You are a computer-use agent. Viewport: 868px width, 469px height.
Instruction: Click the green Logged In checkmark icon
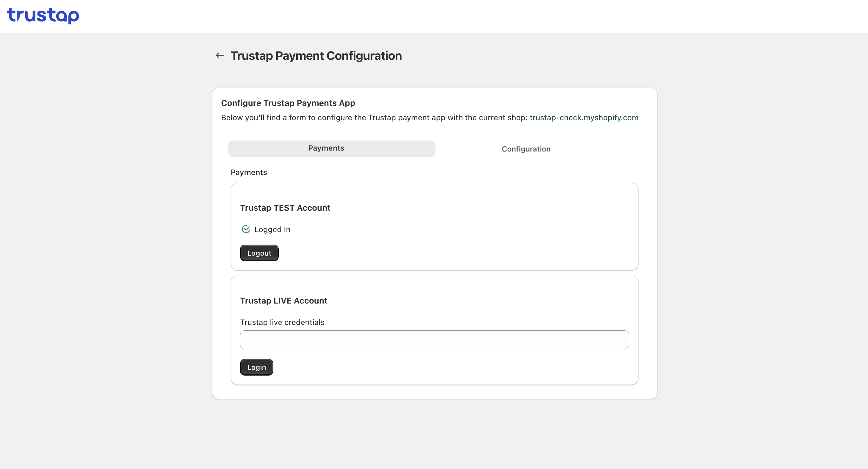[x=246, y=229]
